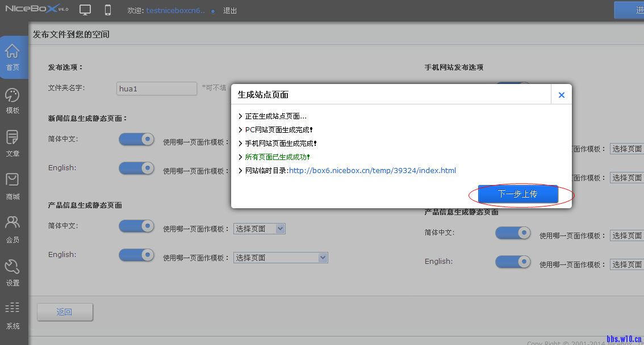Open the 选择页面 dropdown for 简体中文 products
Screen dimensions: 644x345
tap(259, 228)
